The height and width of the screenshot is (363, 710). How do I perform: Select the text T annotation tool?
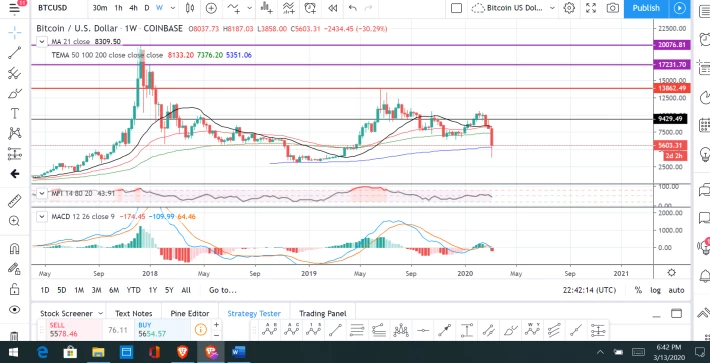point(14,113)
